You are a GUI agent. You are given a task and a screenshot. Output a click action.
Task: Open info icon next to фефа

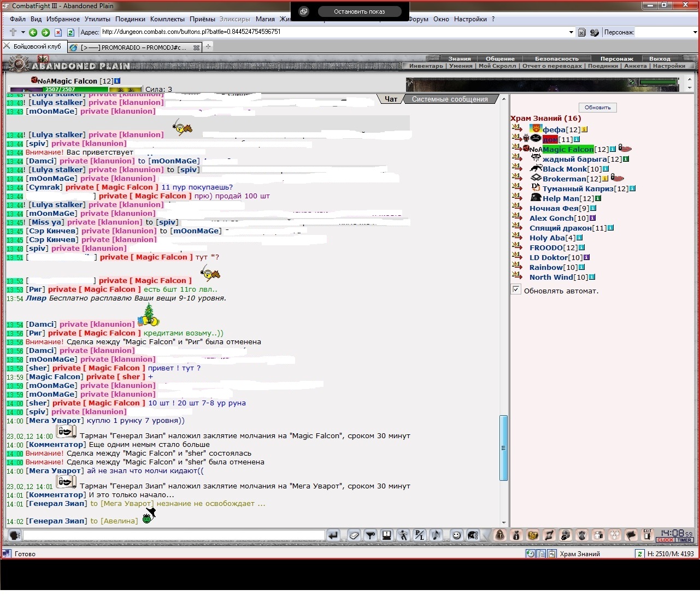pos(584,129)
